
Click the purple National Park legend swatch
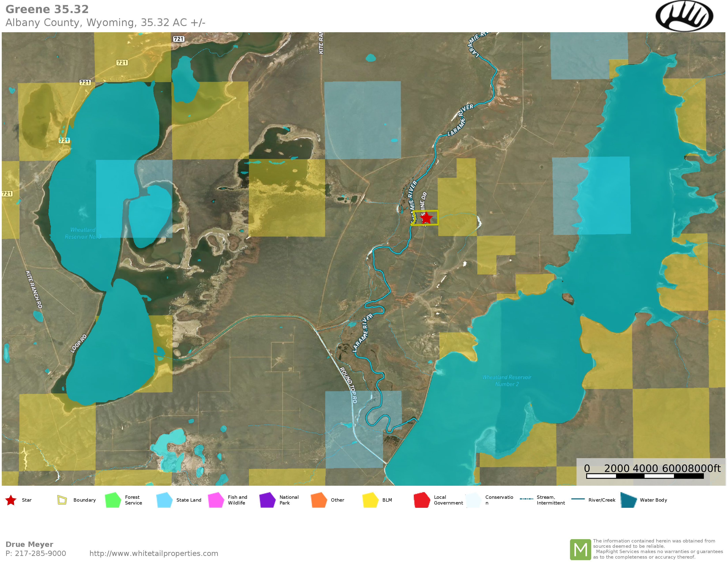tap(267, 500)
